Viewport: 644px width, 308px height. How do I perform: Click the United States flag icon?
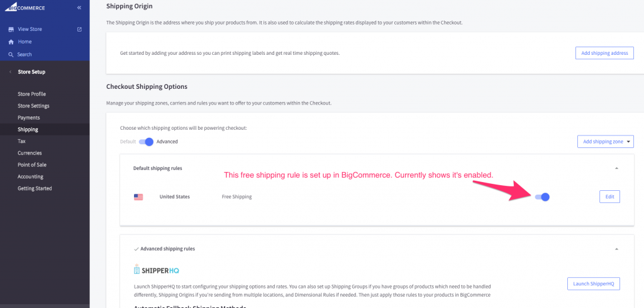[x=138, y=197]
